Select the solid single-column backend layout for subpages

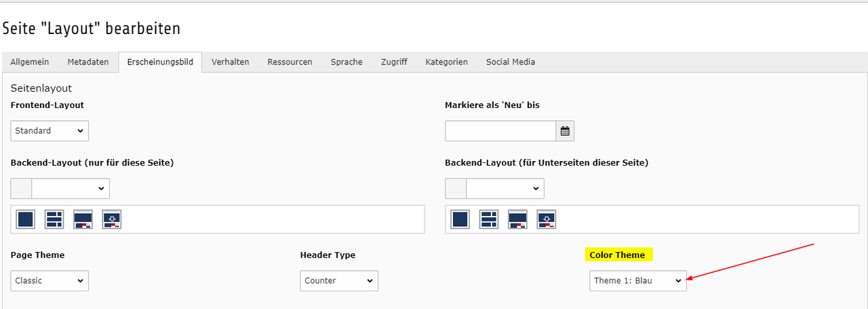460,219
